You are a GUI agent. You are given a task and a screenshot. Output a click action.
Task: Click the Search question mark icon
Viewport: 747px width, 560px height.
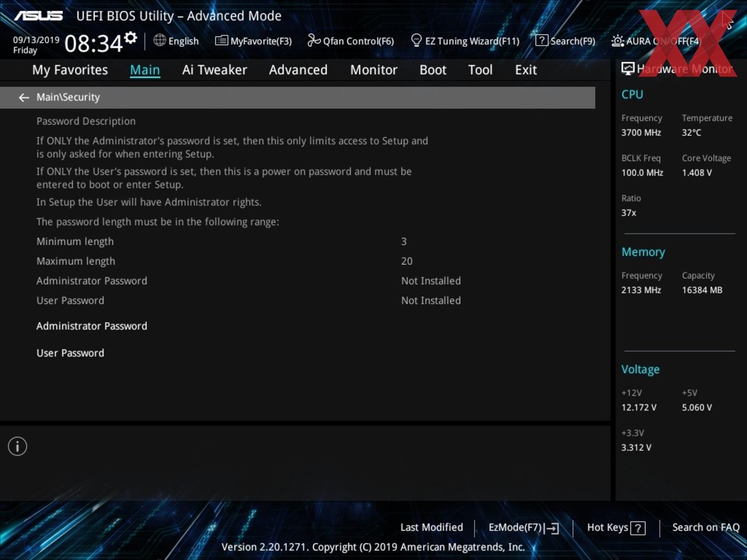point(541,40)
